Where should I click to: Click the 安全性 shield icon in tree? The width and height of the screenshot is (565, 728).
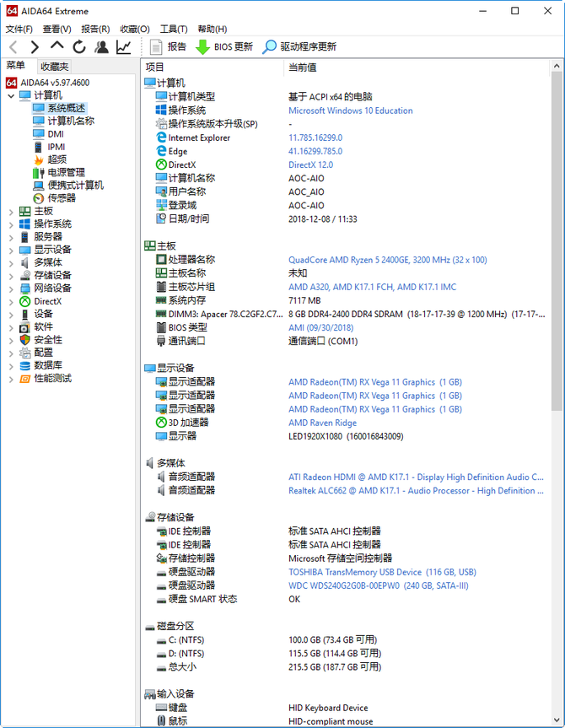coord(25,340)
